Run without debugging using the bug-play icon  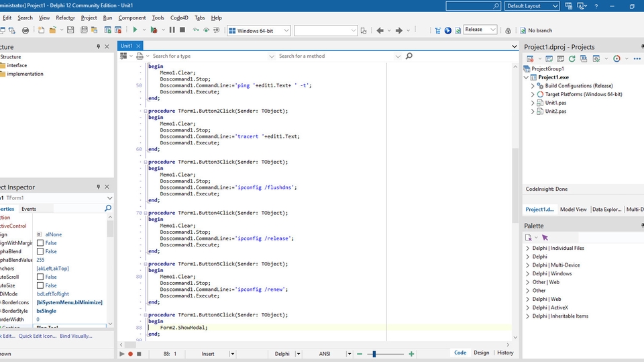tap(154, 30)
